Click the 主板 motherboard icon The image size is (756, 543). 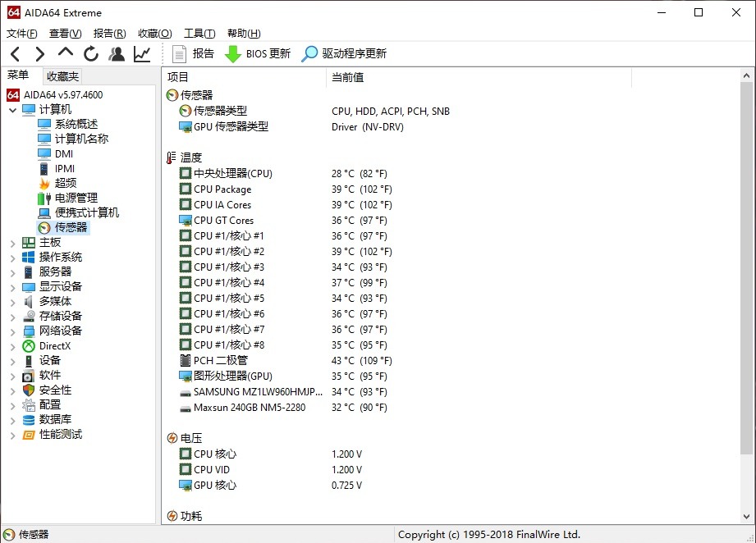[x=29, y=243]
